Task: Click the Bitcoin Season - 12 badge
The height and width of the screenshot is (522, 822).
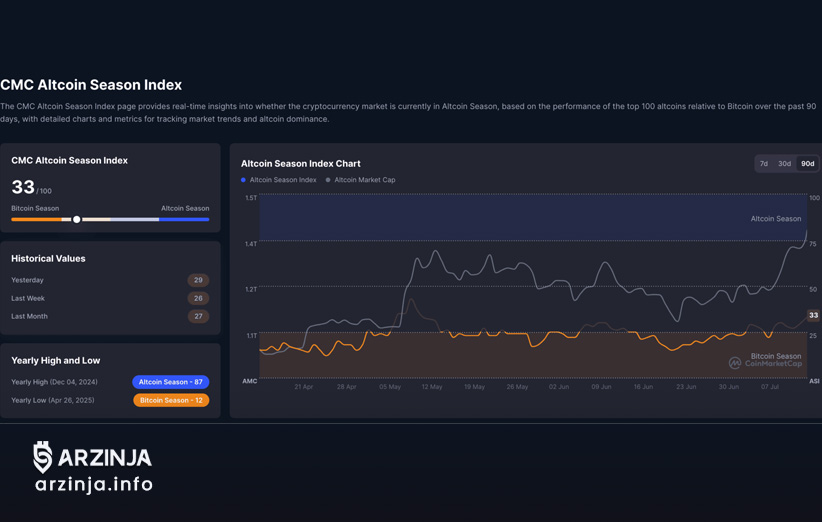Action: coord(171,400)
